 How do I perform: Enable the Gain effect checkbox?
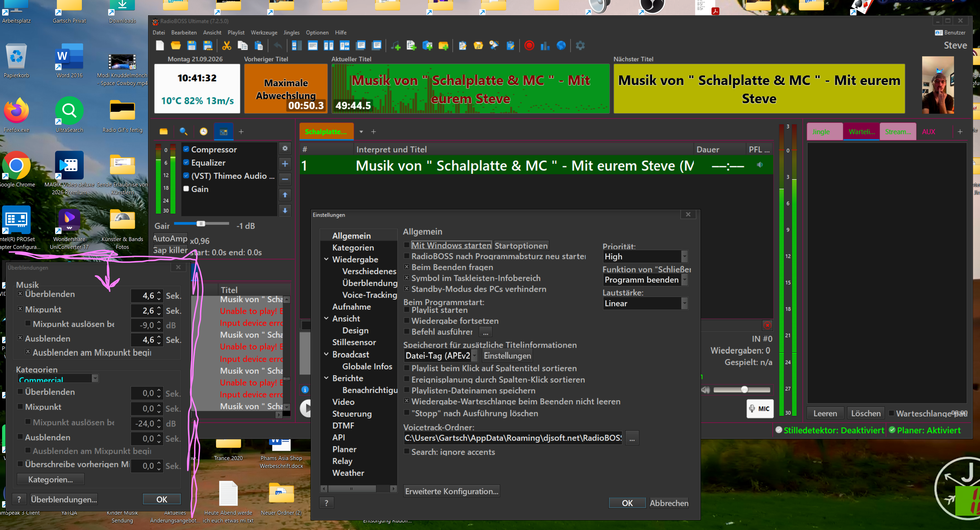pos(186,189)
